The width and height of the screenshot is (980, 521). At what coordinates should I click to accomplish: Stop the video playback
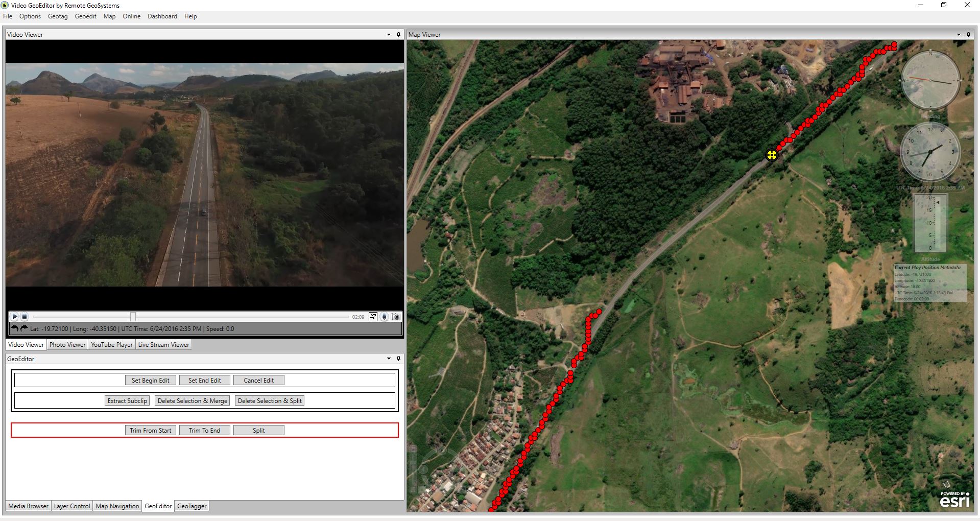[x=25, y=317]
